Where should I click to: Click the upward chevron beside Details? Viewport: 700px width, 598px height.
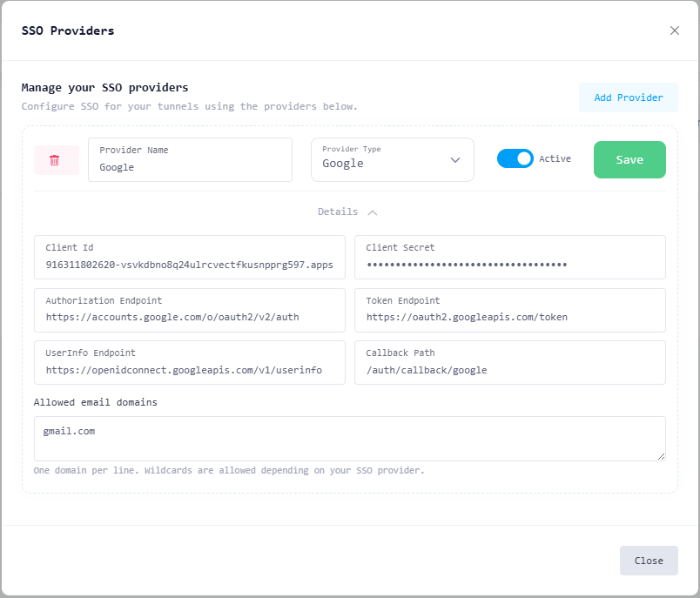[373, 212]
